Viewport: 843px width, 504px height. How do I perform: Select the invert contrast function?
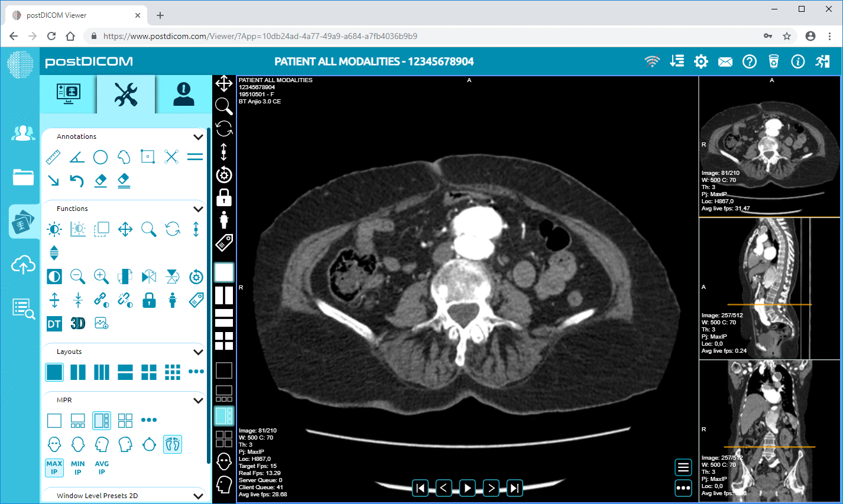pos(54,276)
